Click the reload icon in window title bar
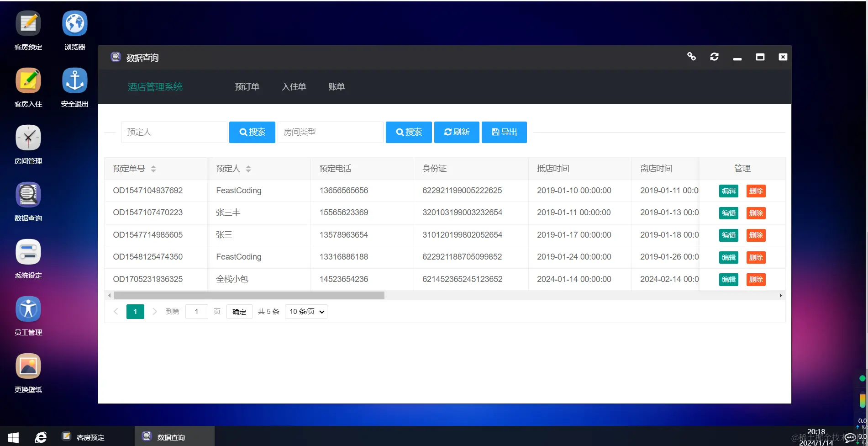This screenshot has height=446, width=868. coord(714,57)
